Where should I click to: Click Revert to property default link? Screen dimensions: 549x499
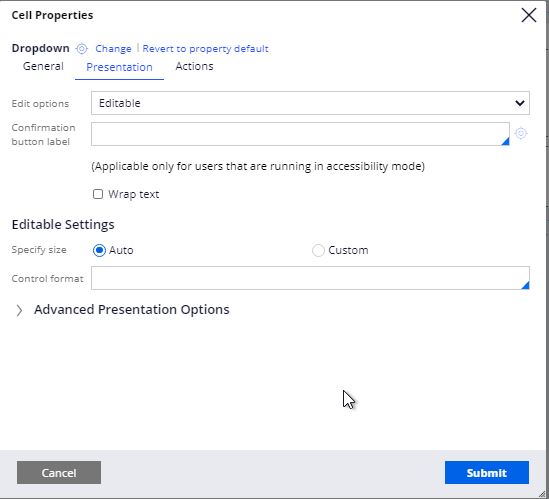pos(206,49)
